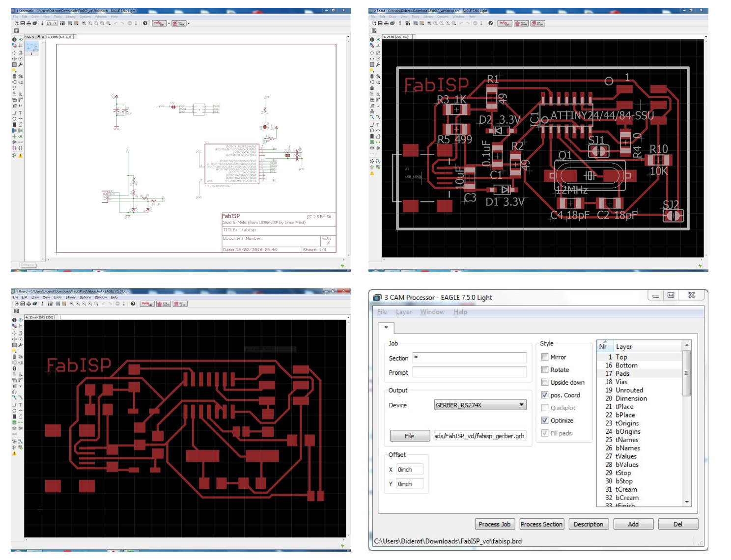
Task: Select the Show eye tool in Schematic window
Action: (x=20, y=39)
